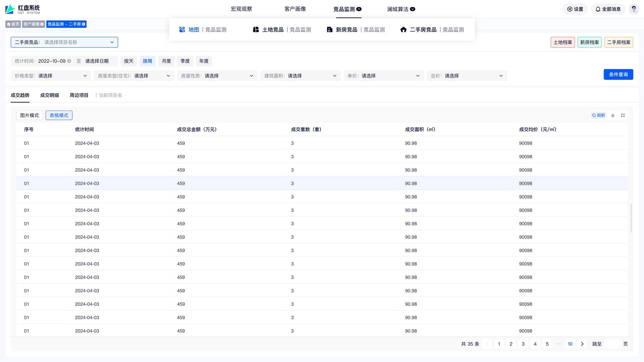644x362 pixels.
Task: Open the 设置 settings button
Action: pyautogui.click(x=575, y=9)
